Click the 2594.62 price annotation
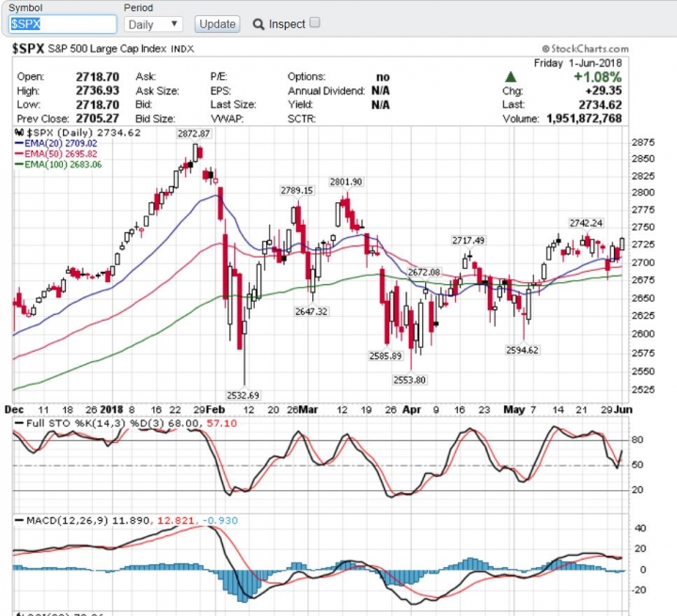This screenshot has width=677, height=616. click(523, 351)
